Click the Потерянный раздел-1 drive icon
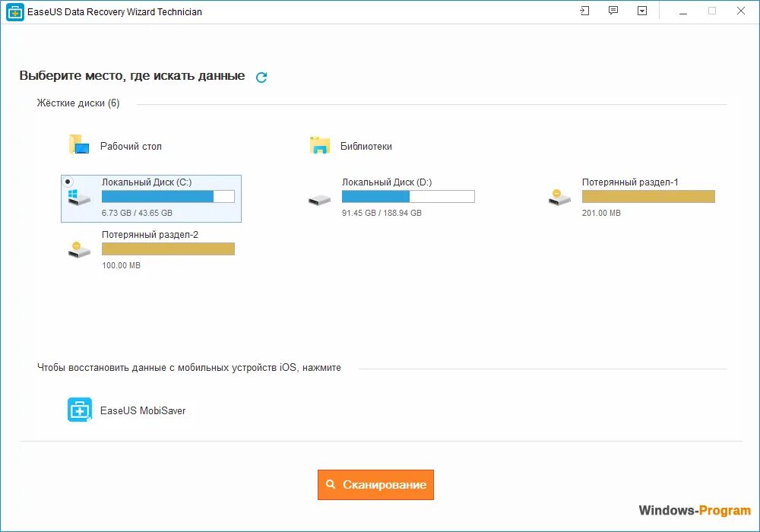Viewport: 760px width, 532px height. pyautogui.click(x=559, y=197)
